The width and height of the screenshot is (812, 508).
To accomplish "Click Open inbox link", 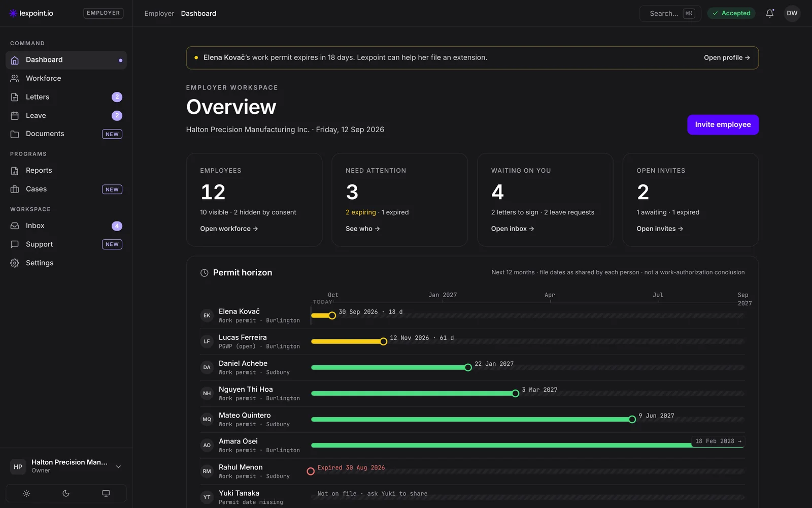I will coord(512,229).
